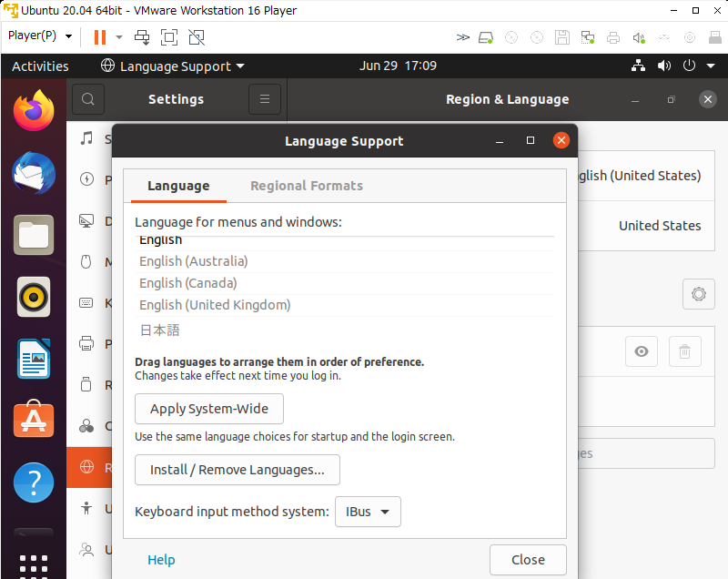The width and height of the screenshot is (728, 579).
Task: Launch LibreOffice Writer from the dock
Action: 34,359
